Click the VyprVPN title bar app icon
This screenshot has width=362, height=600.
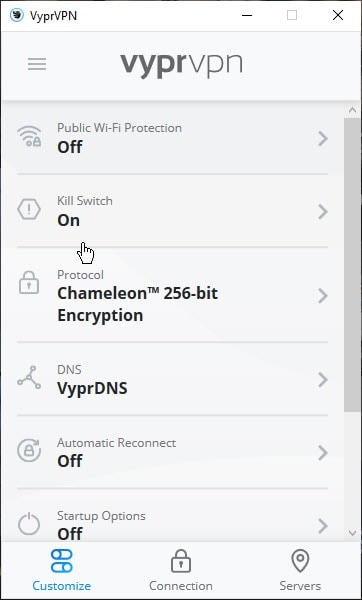[16, 15]
